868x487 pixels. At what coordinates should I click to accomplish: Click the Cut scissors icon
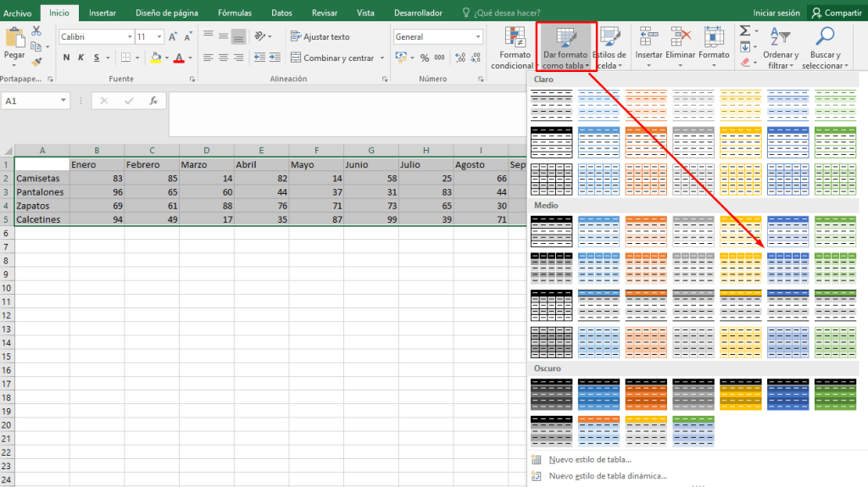[36, 30]
